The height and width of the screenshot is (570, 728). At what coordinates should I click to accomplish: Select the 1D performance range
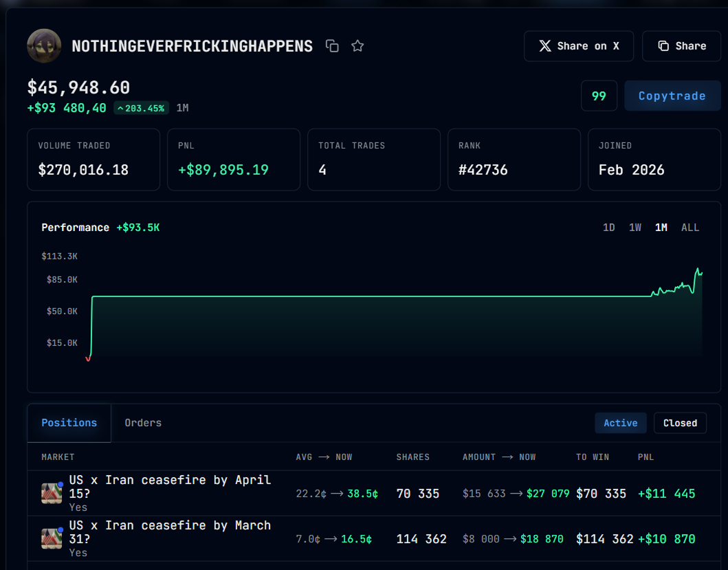click(x=608, y=228)
